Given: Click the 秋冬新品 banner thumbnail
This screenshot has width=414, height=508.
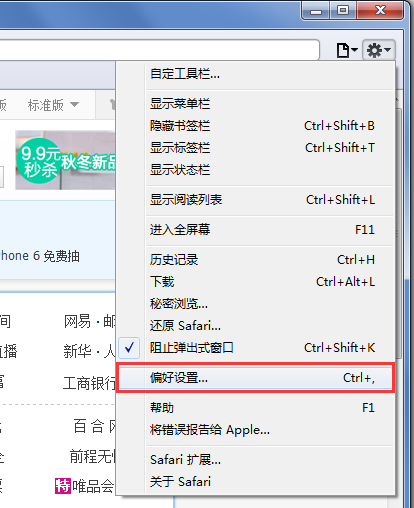Looking at the screenshot, I should point(65,160).
